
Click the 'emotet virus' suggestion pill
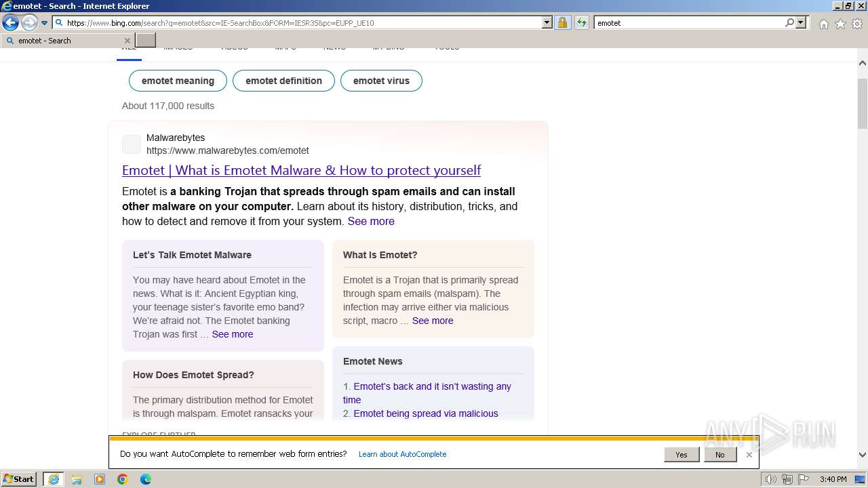pos(381,81)
